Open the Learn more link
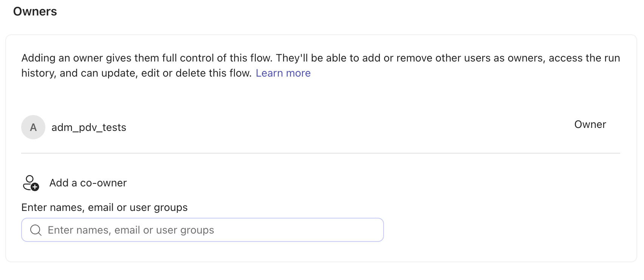644x280 pixels. click(x=283, y=73)
